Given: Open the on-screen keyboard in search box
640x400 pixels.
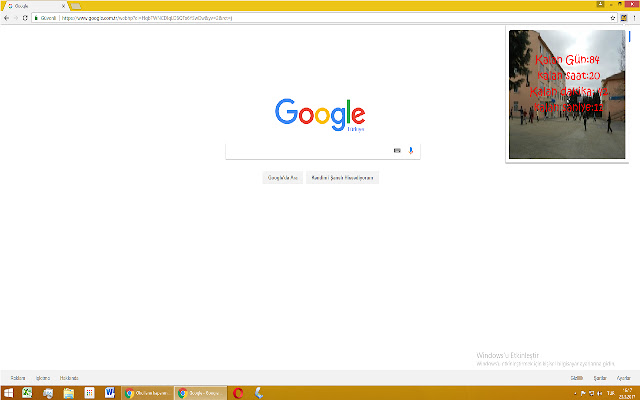Looking at the screenshot, I should click(397, 151).
